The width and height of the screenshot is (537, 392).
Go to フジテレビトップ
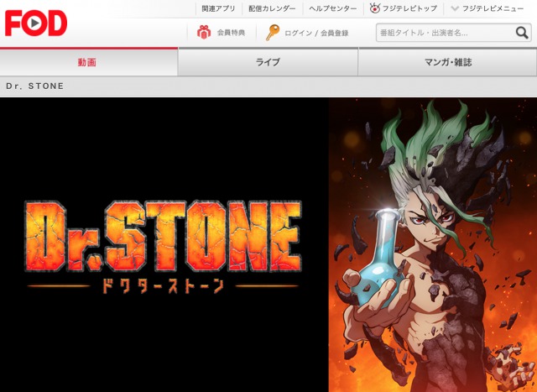tap(410, 8)
